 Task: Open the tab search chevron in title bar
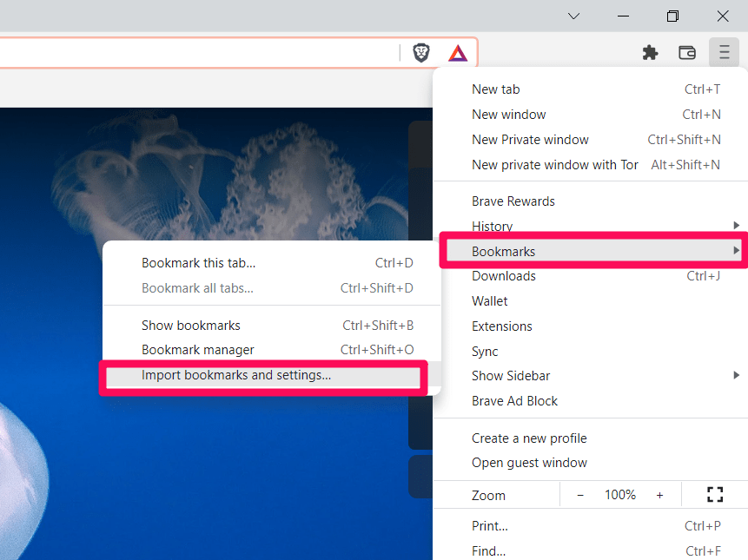(x=574, y=16)
